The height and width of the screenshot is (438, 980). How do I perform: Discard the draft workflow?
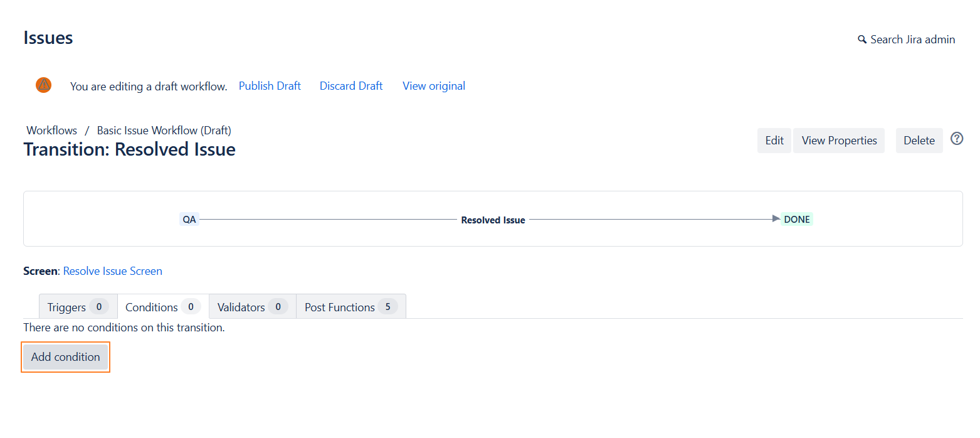351,86
